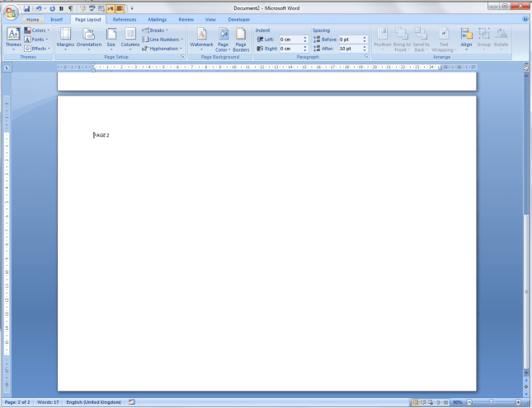The image size is (532, 408).
Task: Click English (United Kingdom) language indicator
Action: (x=96, y=402)
